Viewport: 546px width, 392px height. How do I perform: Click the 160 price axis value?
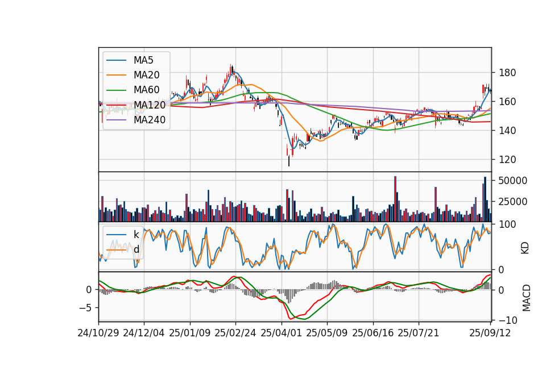(x=507, y=102)
